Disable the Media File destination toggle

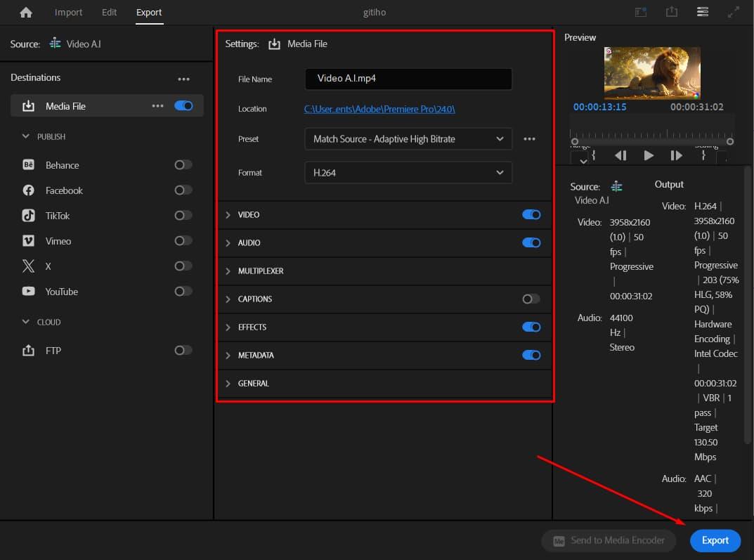click(183, 105)
